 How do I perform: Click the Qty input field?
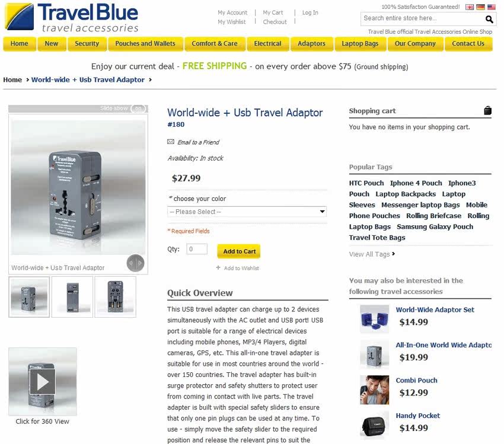197,249
